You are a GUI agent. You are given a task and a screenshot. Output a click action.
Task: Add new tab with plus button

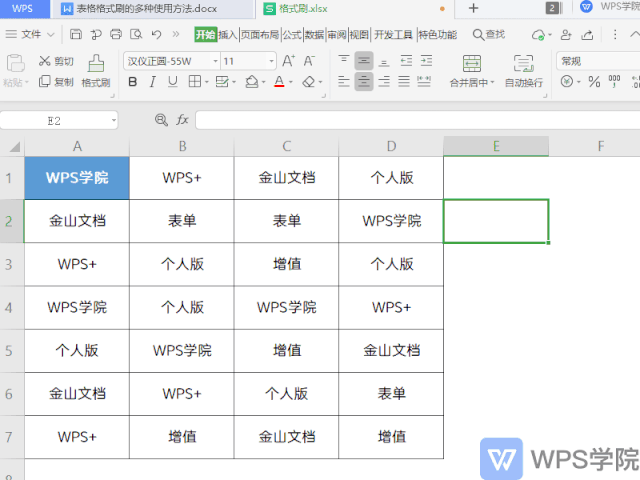[473, 8]
